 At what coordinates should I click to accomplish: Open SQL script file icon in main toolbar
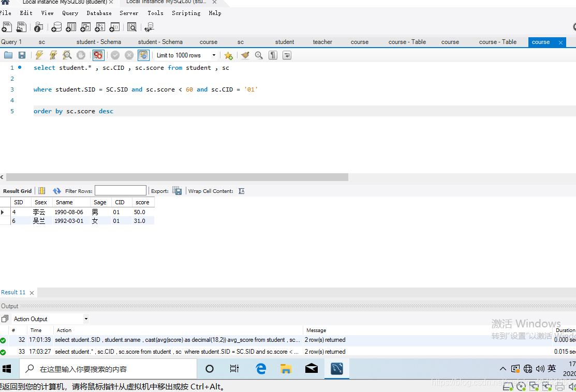[x=21, y=27]
